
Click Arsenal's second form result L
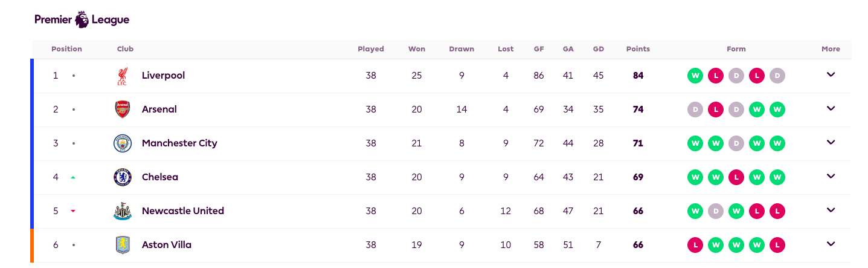716,109
